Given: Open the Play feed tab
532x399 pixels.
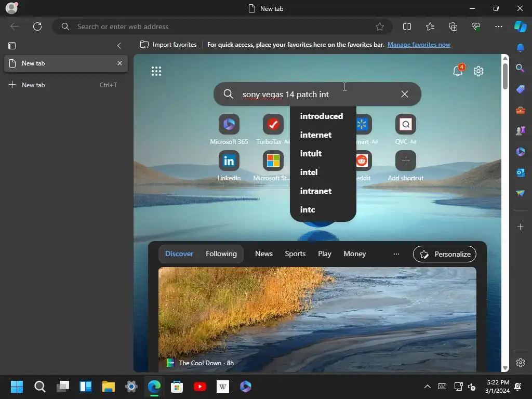Looking at the screenshot, I should [324, 254].
